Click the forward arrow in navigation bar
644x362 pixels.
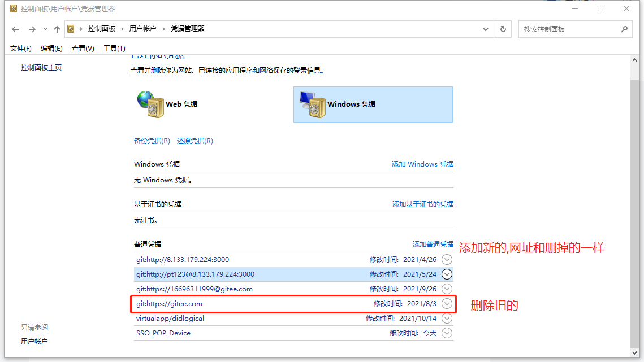[32, 29]
